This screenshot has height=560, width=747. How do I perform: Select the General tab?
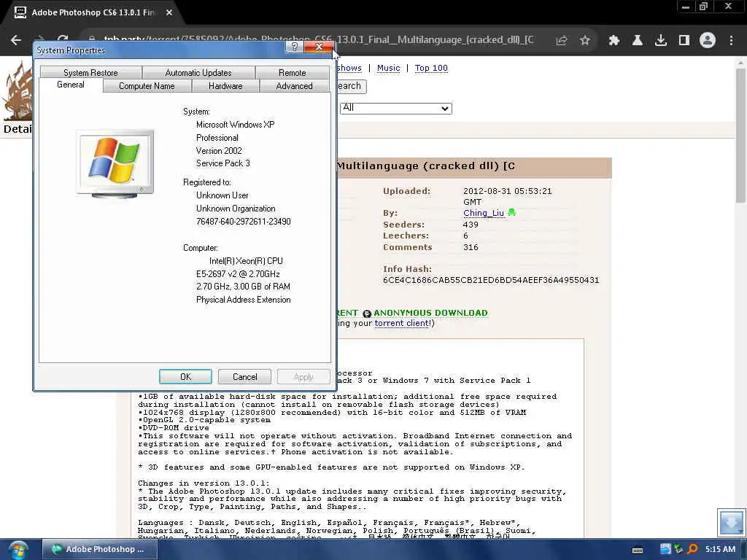71,85
